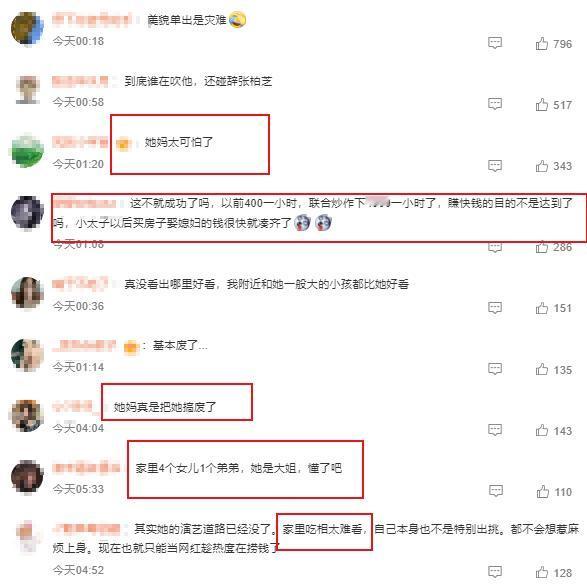587x587 pixels.
Task: Thumbs-up the comment with 143 likes
Action: (x=542, y=430)
